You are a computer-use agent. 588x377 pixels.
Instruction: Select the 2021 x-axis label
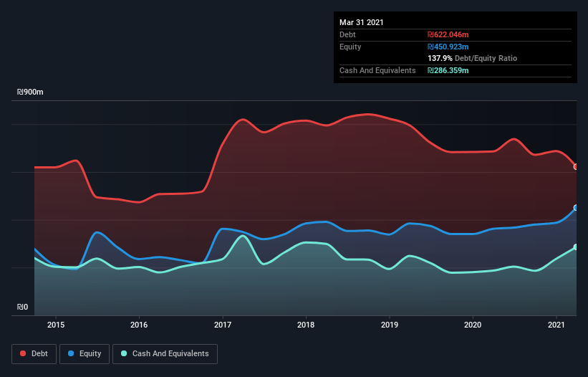(x=556, y=325)
